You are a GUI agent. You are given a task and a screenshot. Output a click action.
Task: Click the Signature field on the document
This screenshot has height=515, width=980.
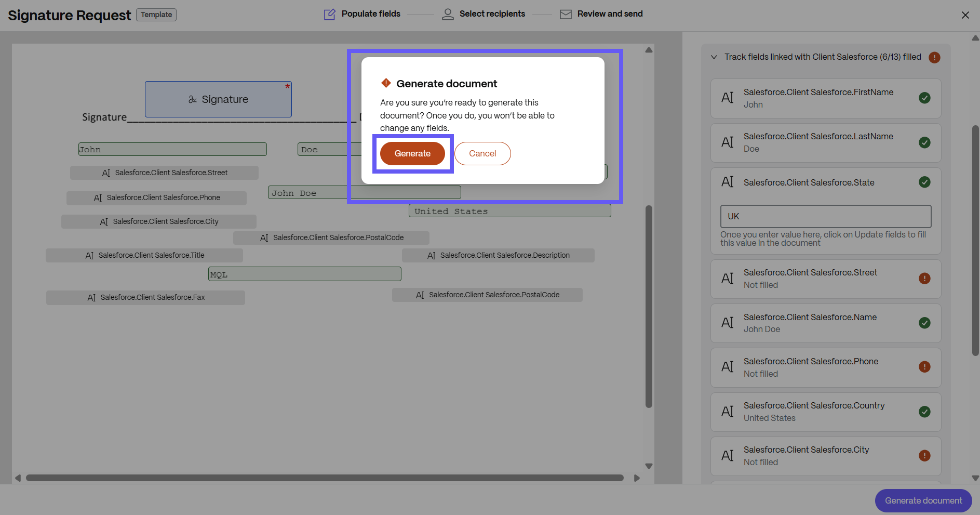(x=218, y=99)
